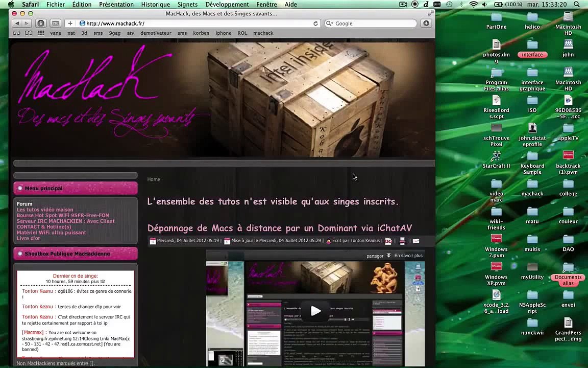Viewport: 588px width, 368px height.
Task: Reload the page with the refresh icon
Action: (x=315, y=24)
